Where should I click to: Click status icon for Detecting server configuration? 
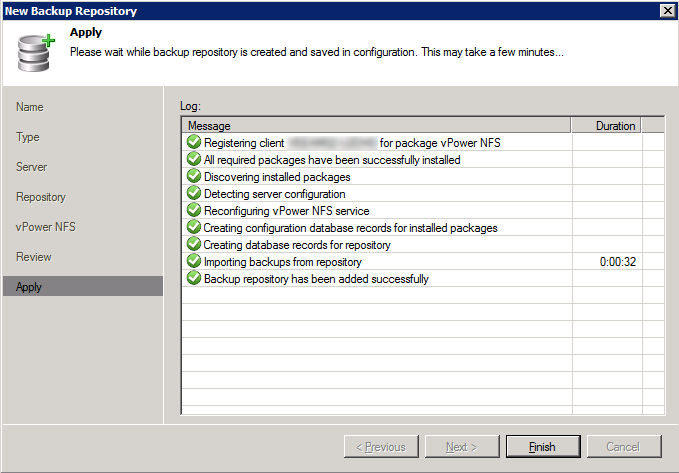tap(194, 194)
